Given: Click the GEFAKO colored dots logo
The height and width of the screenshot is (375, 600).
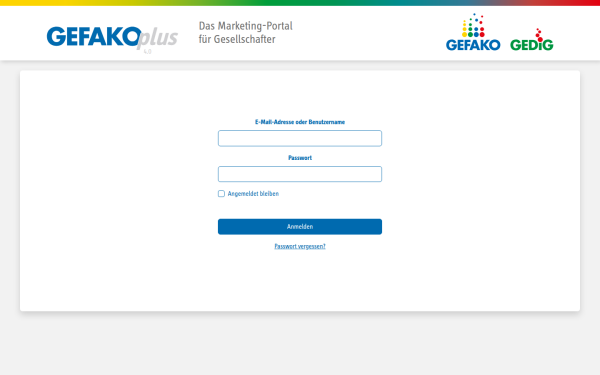Looking at the screenshot, I should [473, 32].
